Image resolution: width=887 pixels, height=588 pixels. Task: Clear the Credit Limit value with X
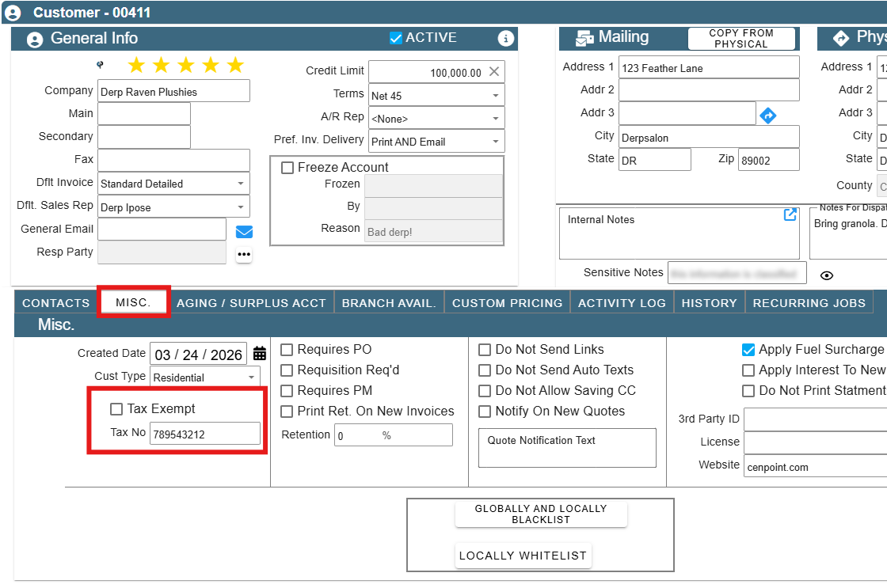[x=494, y=72]
